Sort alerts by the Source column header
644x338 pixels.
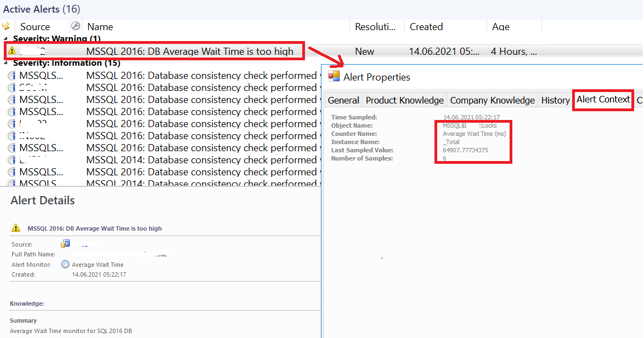(x=35, y=27)
